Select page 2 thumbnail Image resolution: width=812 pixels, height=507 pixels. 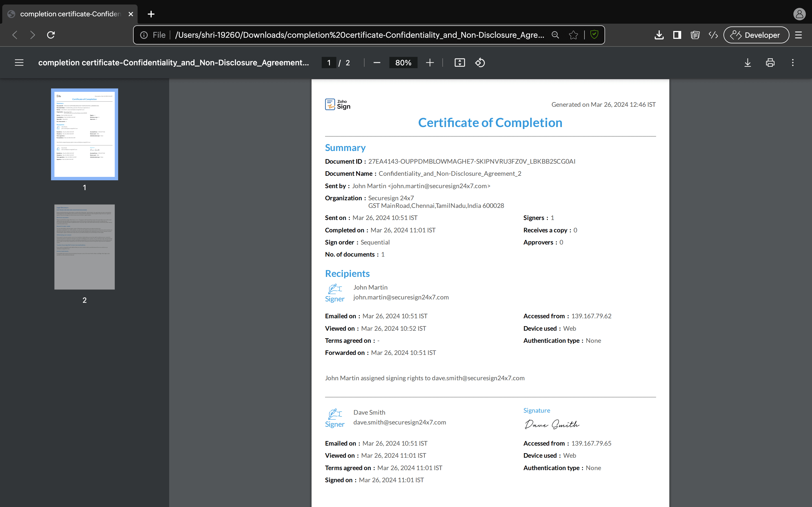click(x=85, y=247)
